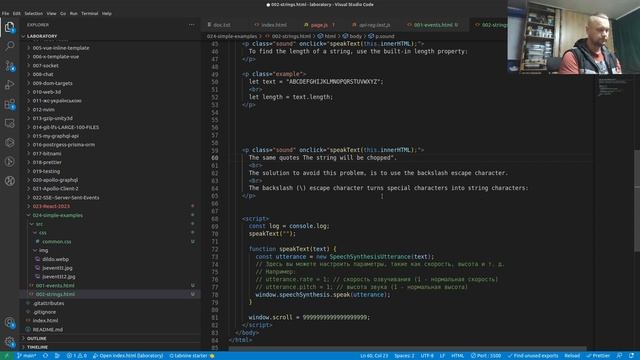The image size is (640, 360).
Task: Switch to the page.js tab
Action: click(320, 25)
